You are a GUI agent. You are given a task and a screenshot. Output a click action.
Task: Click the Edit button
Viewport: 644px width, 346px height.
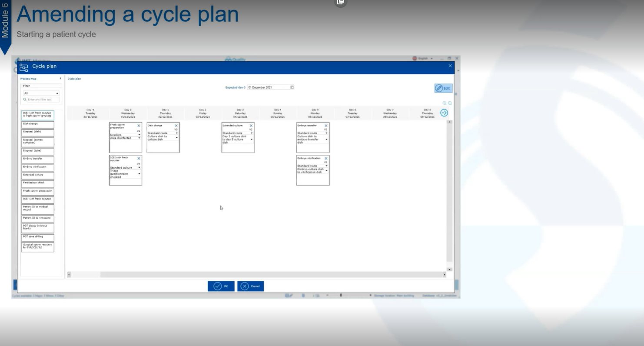(443, 88)
